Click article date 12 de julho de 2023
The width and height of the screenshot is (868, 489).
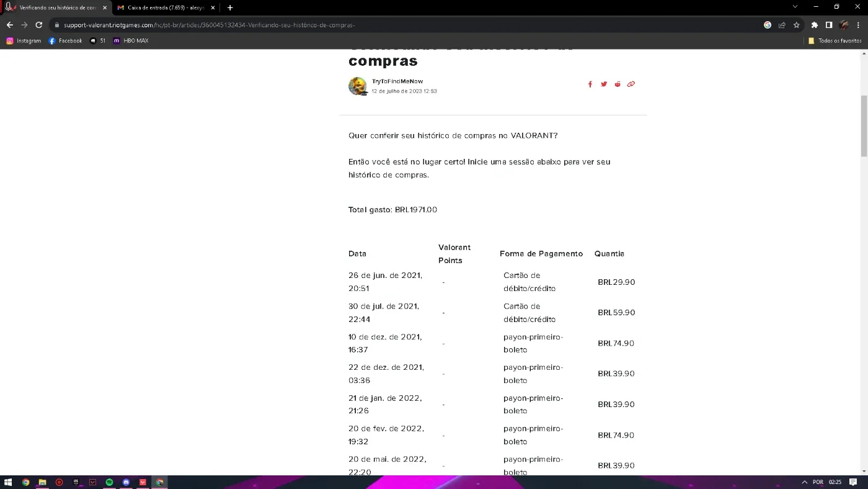click(404, 91)
